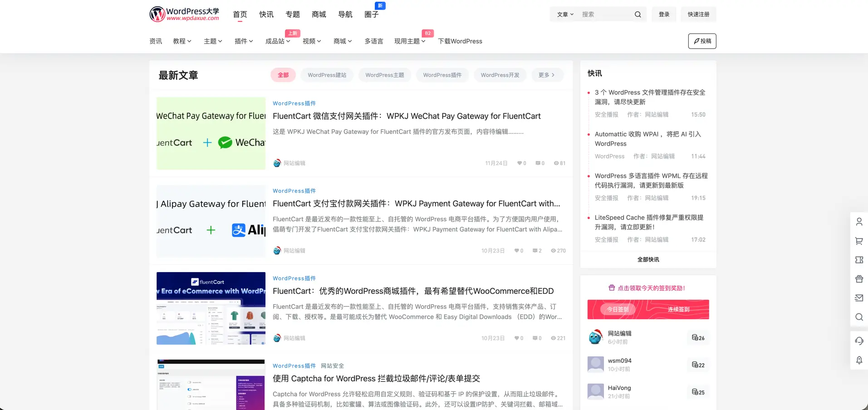The width and height of the screenshot is (868, 410).
Task: Click the likes heart icon on WeChat Pay article
Action: 520,163
